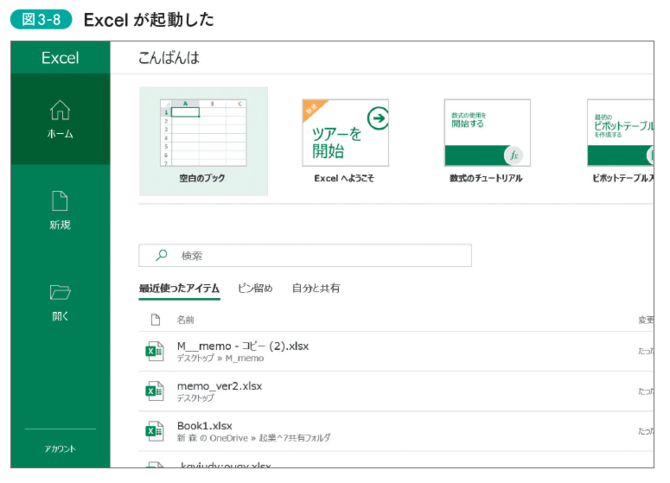Image resolution: width=670 pixels, height=483 pixels.
Task: Open the ツアーを開始 welcome tour template
Action: pos(345,133)
